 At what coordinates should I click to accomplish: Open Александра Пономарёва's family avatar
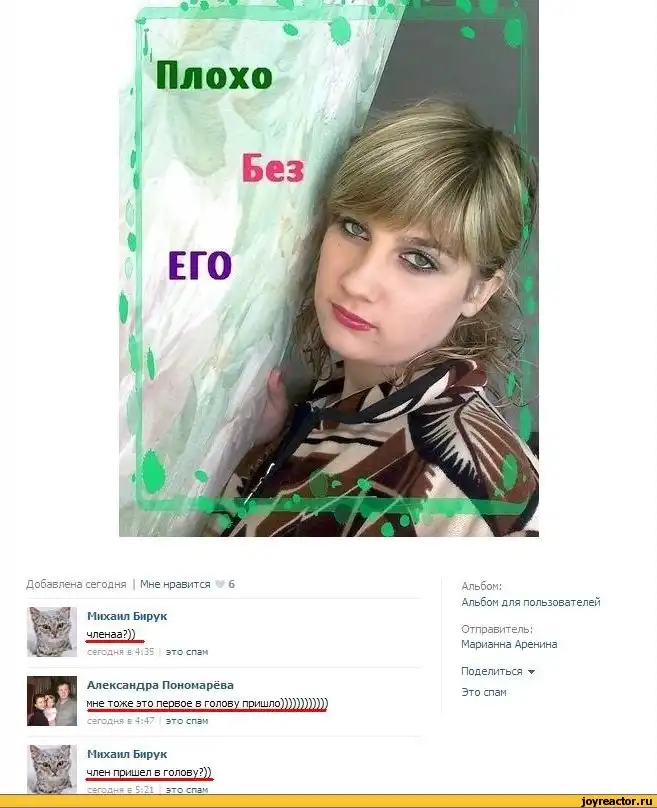pyautogui.click(x=52, y=701)
